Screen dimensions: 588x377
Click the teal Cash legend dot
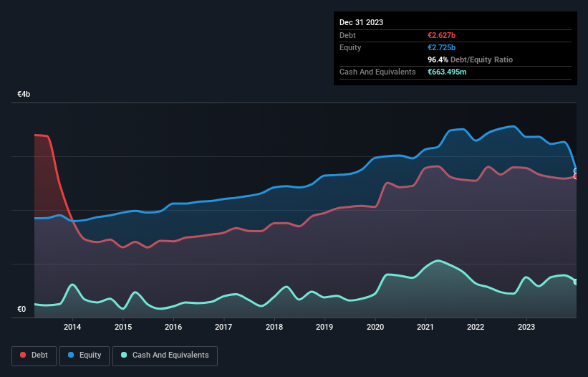[124, 355]
